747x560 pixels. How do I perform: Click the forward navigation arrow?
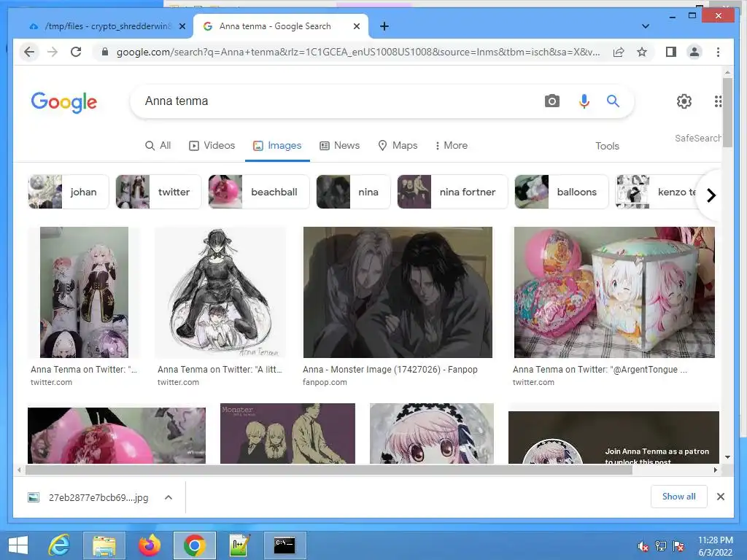(53, 52)
